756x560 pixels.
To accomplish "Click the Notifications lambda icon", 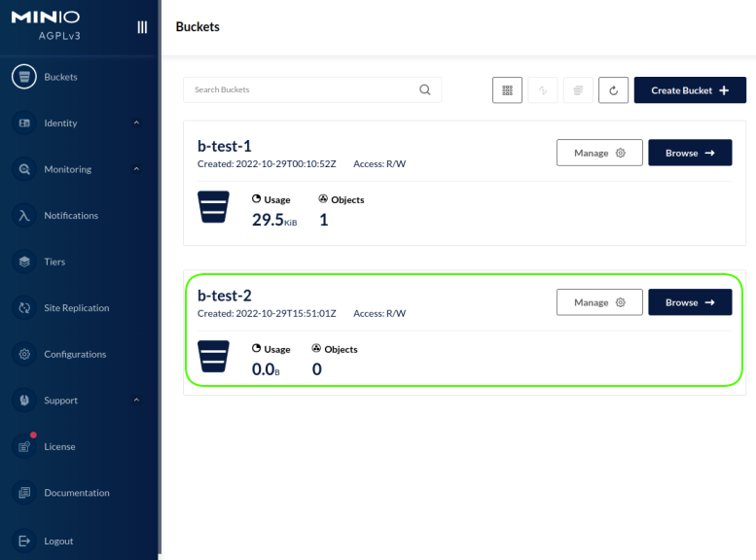I will (24, 216).
